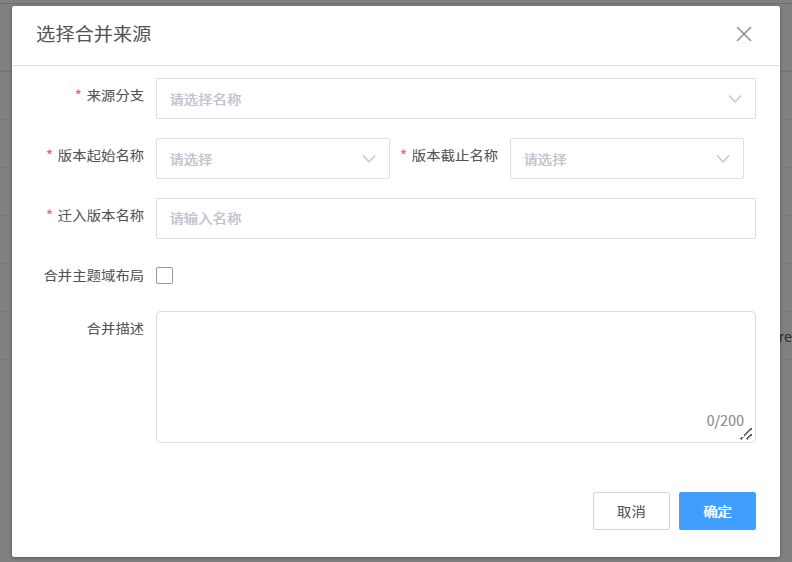
Task: Click the 确定 button
Action: click(717, 511)
